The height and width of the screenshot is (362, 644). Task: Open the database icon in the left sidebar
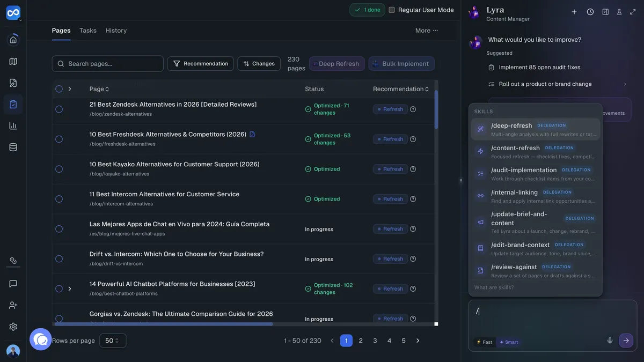click(13, 147)
